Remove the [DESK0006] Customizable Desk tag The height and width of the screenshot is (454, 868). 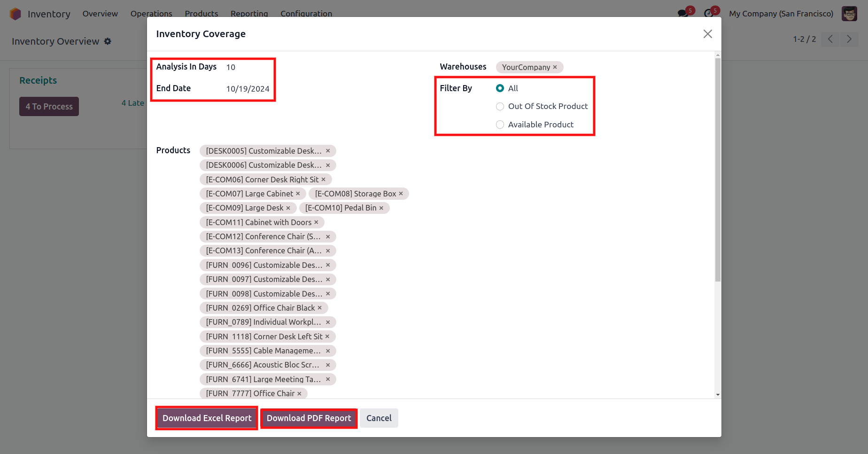click(x=328, y=165)
